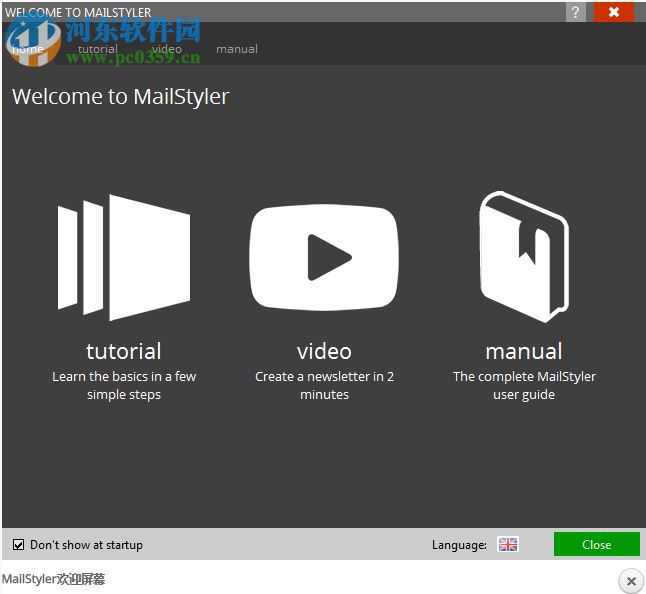Click 'The complete MailStyler user guide' text
The width and height of the screenshot is (646, 594).
[524, 385]
